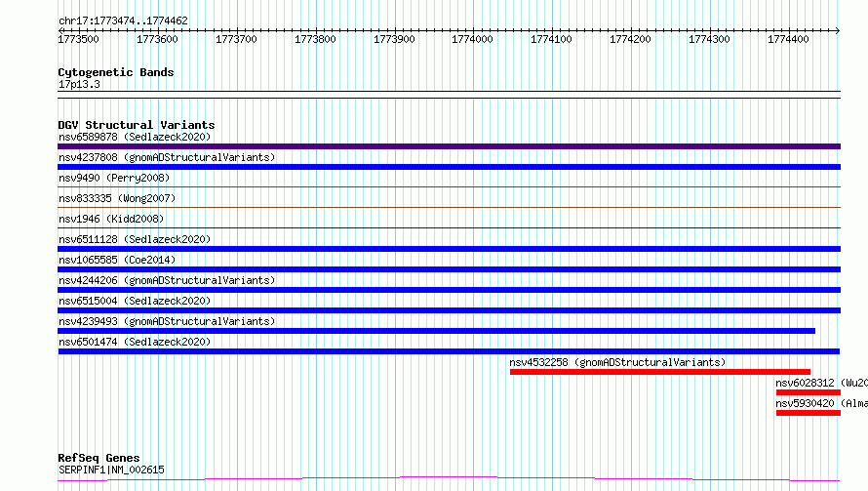Image resolution: width=868 pixels, height=491 pixels.
Task: Open nsv4239493 (gnomADStructuralVariants) label
Action: [x=167, y=321]
